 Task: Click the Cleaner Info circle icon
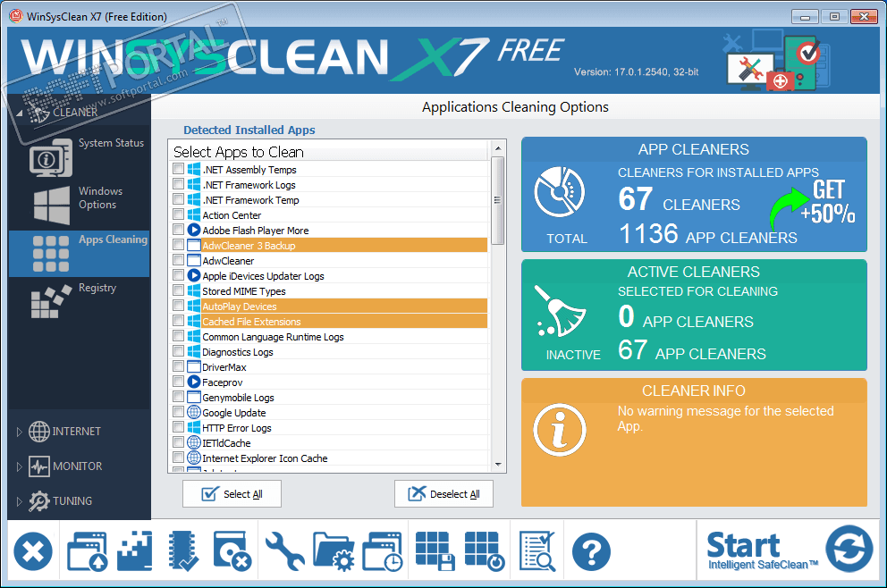tap(560, 430)
